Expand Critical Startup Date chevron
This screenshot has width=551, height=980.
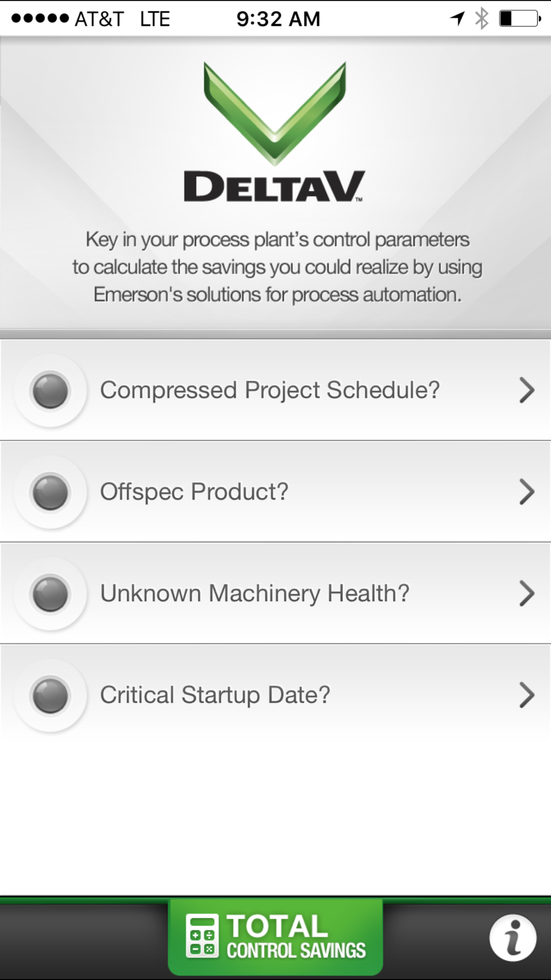pyautogui.click(x=527, y=695)
